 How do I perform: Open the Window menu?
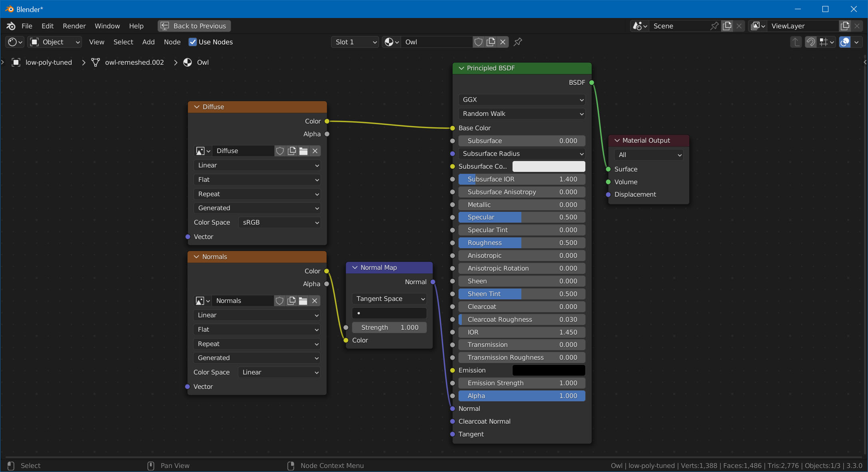107,26
